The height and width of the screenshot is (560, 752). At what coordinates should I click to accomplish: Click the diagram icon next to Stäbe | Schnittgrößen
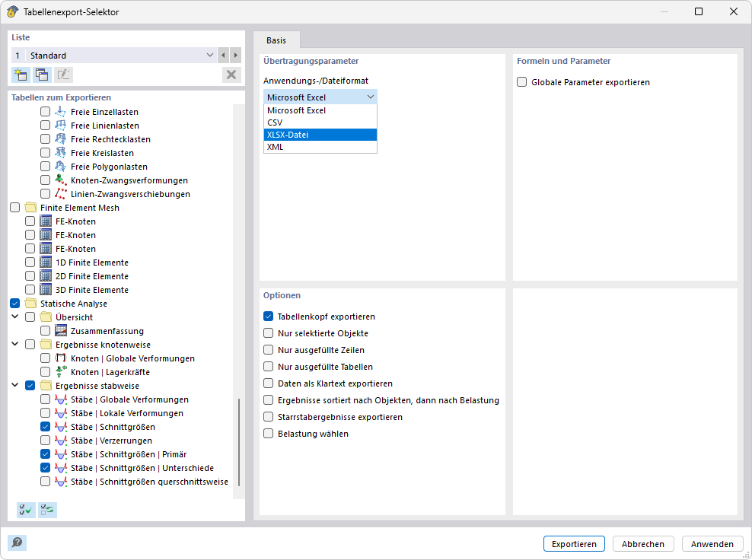click(62, 426)
